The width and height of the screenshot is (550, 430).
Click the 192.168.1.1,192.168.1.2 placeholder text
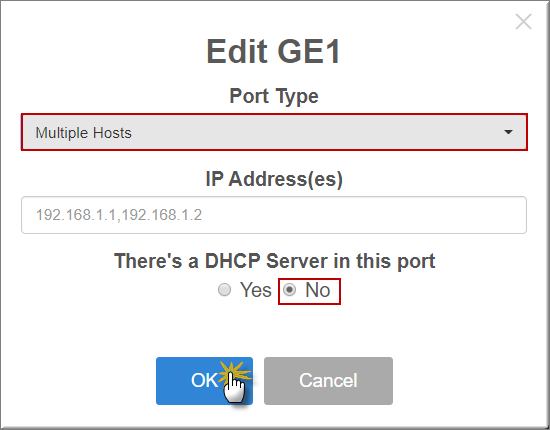coord(119,215)
